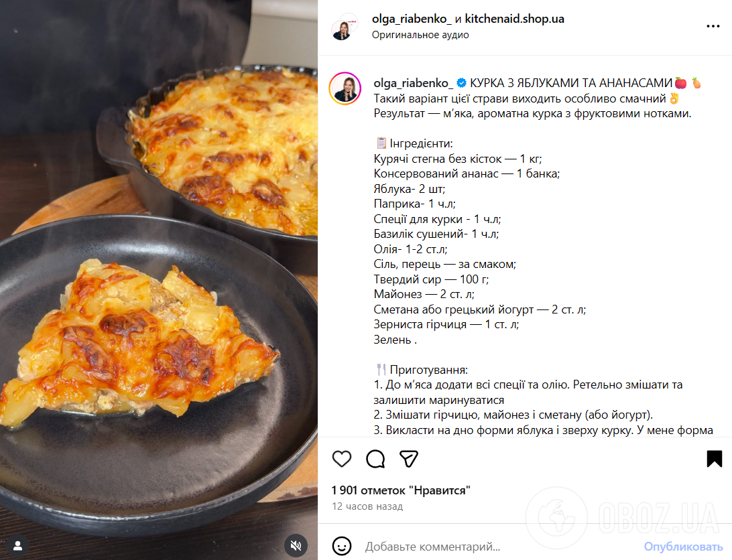Open comments via the speech bubble icon
The width and height of the screenshot is (732, 560).
tap(375, 459)
